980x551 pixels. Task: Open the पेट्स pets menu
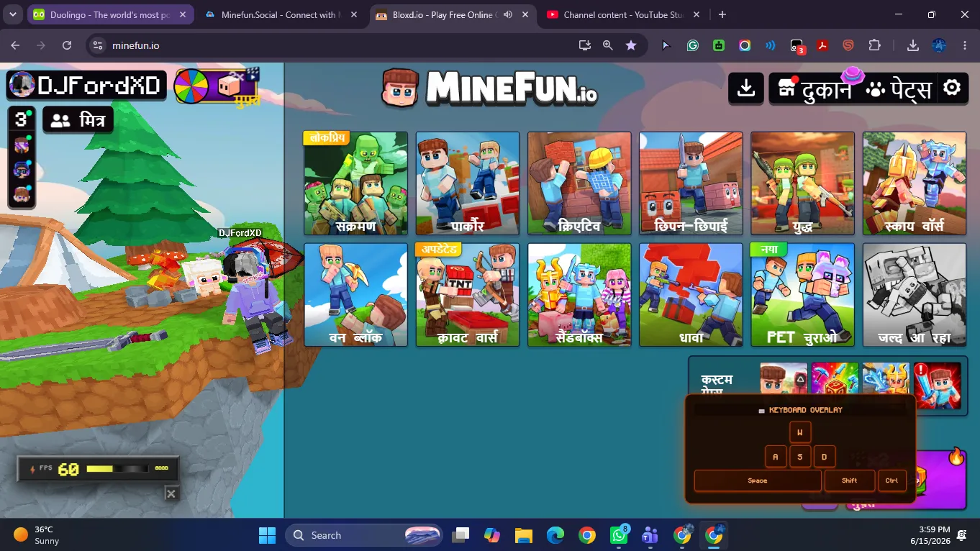pyautogui.click(x=899, y=88)
